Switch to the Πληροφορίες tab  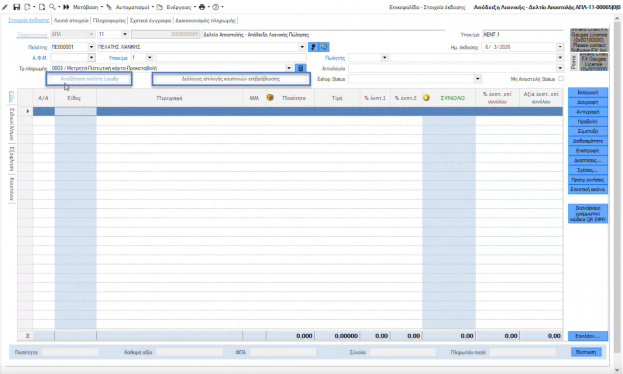tap(109, 20)
